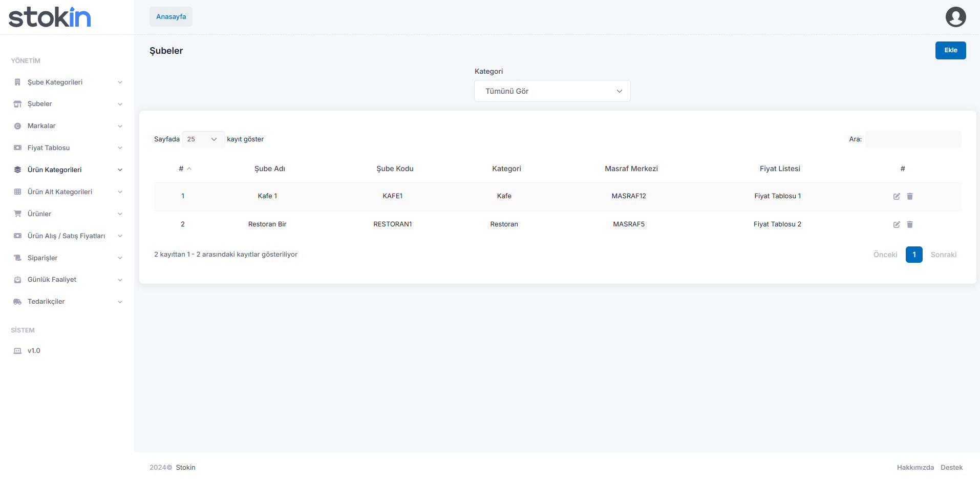The width and height of the screenshot is (980, 481).
Task: Click the Stokin logo
Action: point(50,17)
